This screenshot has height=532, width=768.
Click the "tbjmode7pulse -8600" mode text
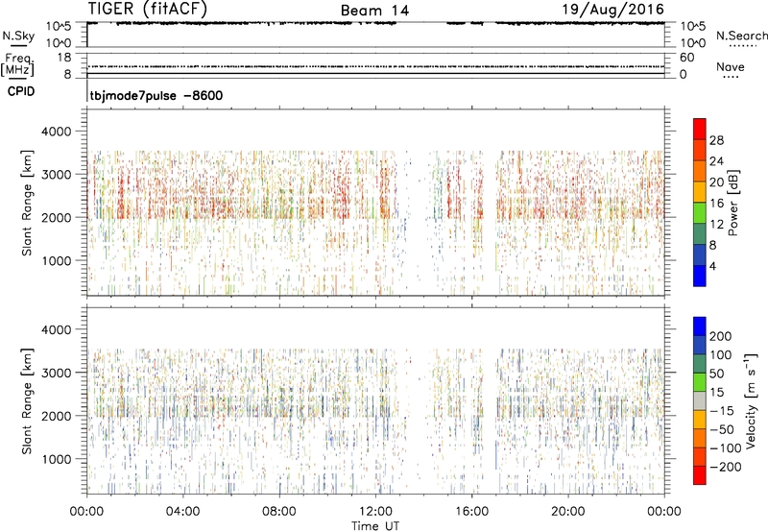pos(156,95)
